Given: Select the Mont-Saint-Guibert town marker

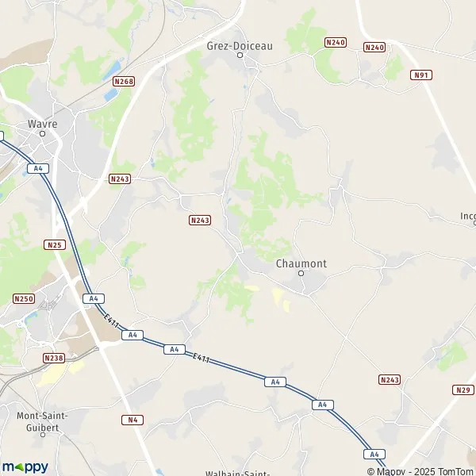Looking at the screenshot, I should coord(43,435).
